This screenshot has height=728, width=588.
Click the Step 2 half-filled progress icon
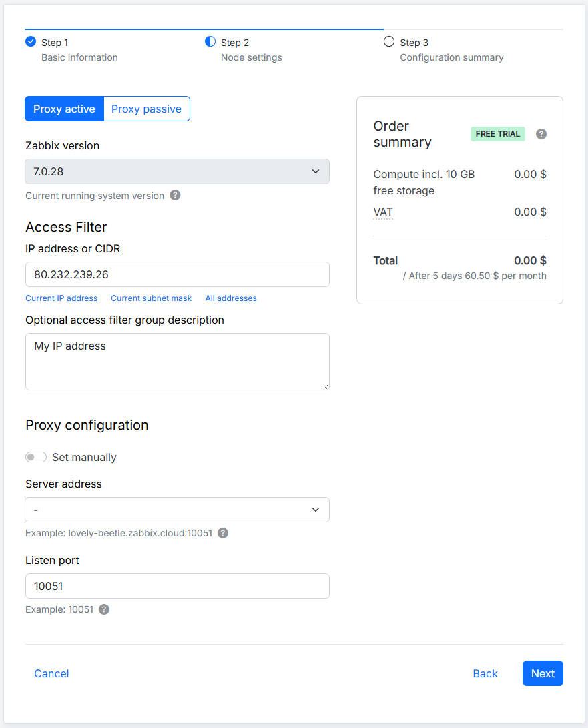210,42
